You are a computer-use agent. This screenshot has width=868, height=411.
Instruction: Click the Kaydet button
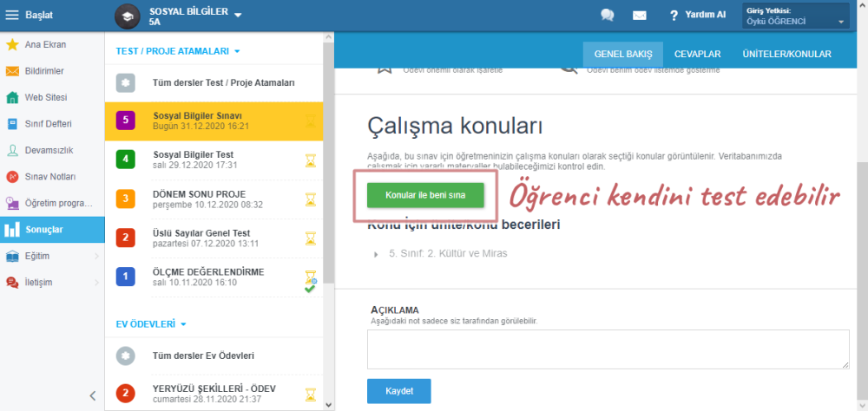point(398,391)
